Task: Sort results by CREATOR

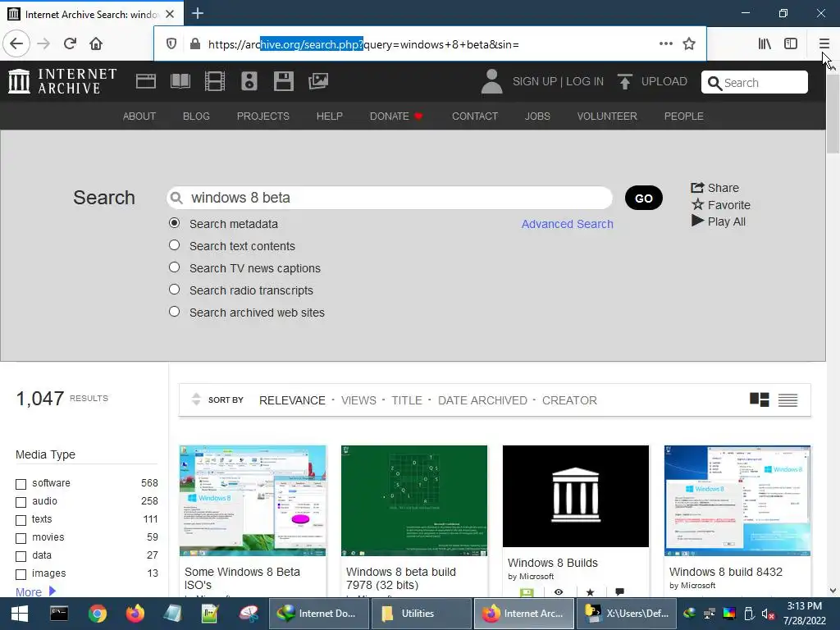Action: point(569,400)
